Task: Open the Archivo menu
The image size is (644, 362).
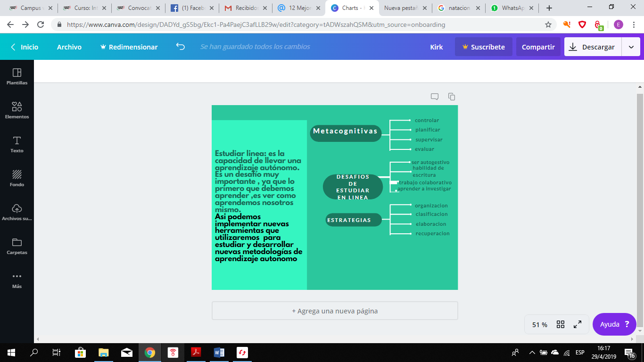Action: pyautogui.click(x=69, y=47)
